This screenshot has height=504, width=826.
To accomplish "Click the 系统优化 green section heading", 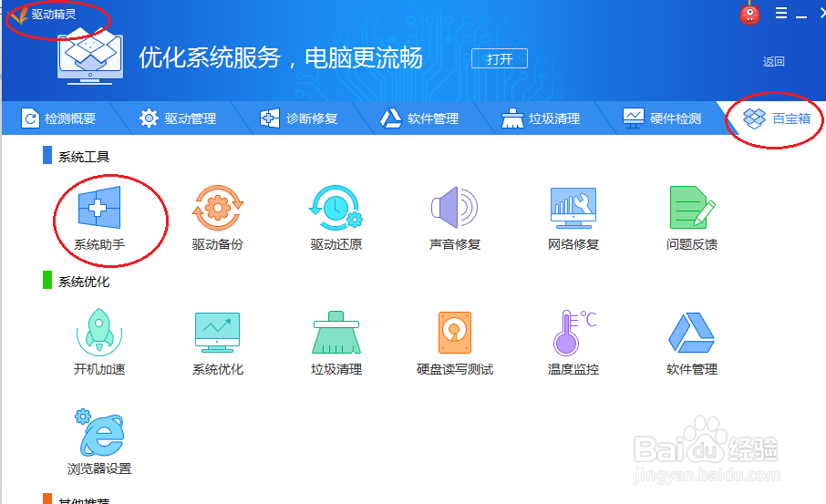I will tap(84, 282).
